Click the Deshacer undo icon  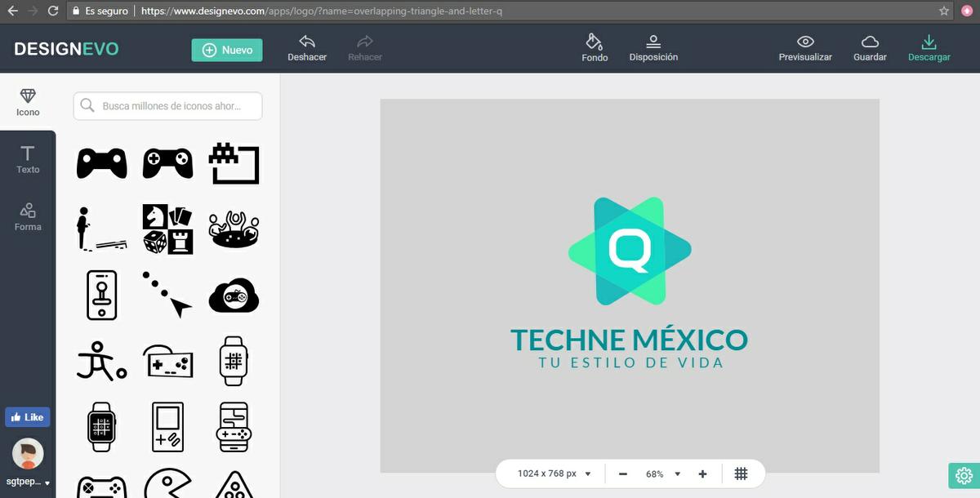click(307, 42)
